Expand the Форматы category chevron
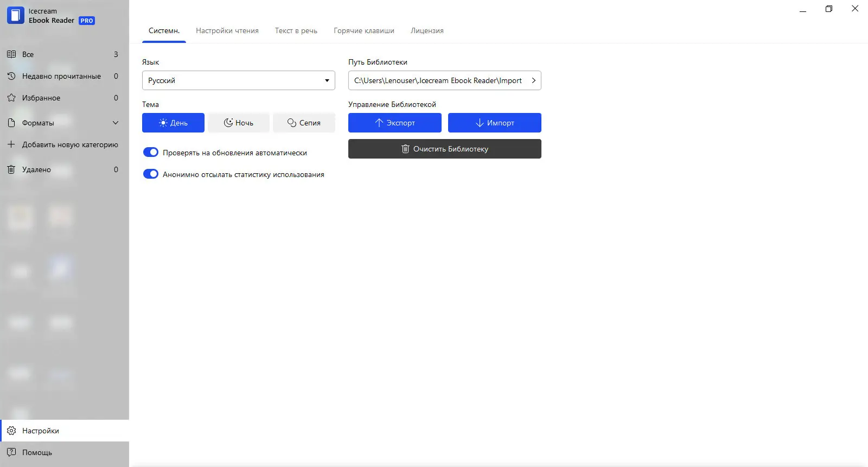868x467 pixels. click(x=116, y=123)
